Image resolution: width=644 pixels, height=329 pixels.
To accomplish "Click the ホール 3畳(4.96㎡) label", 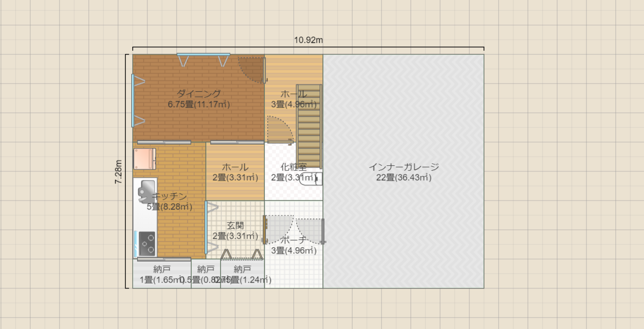I will [x=294, y=99].
